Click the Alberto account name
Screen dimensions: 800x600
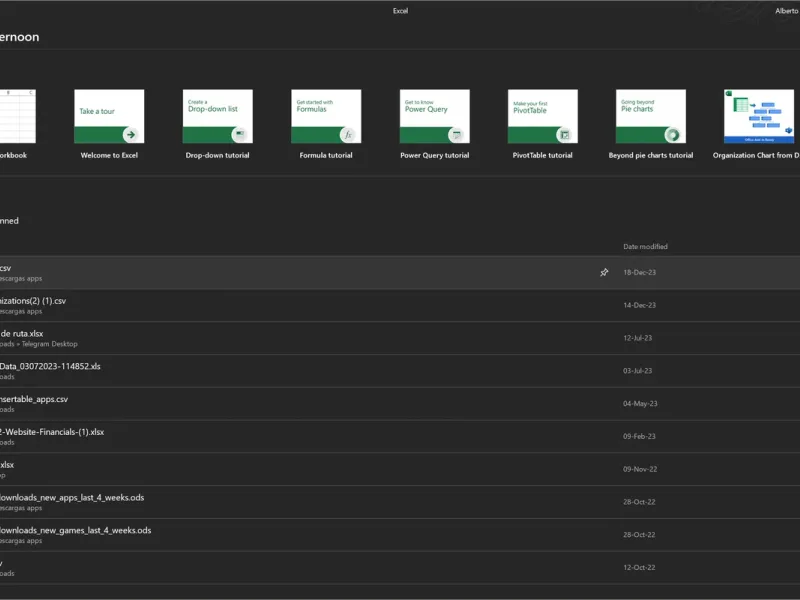coord(786,11)
